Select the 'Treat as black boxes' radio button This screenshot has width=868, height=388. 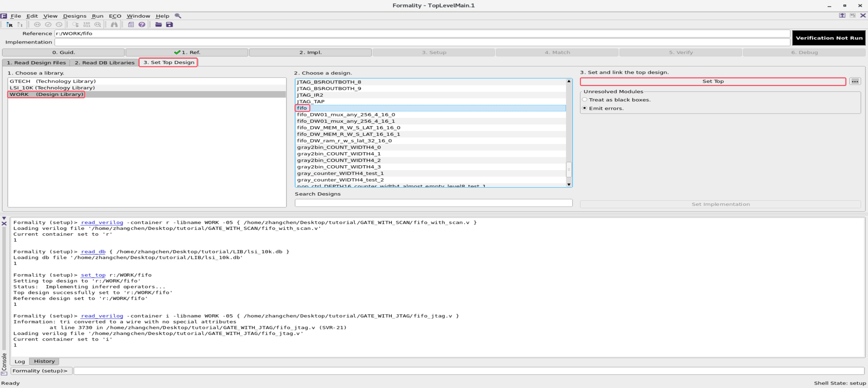point(585,99)
